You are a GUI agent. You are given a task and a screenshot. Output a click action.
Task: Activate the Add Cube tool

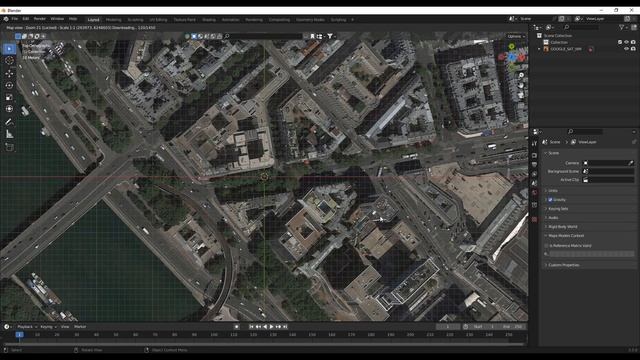pos(9,147)
